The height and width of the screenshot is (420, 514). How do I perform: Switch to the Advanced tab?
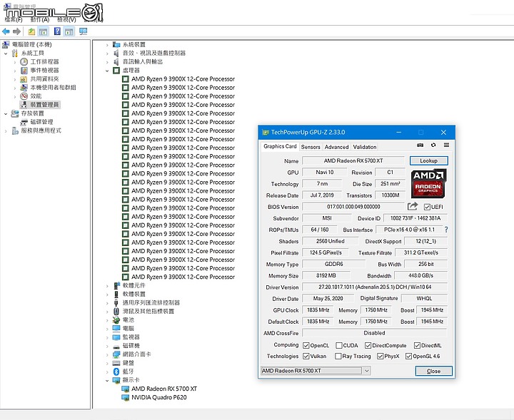(x=336, y=147)
